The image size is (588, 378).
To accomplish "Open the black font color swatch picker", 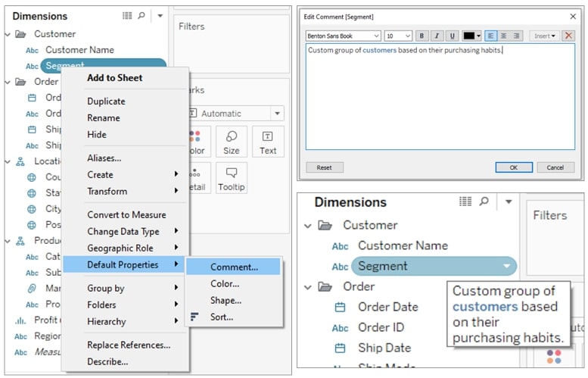I will click(471, 36).
